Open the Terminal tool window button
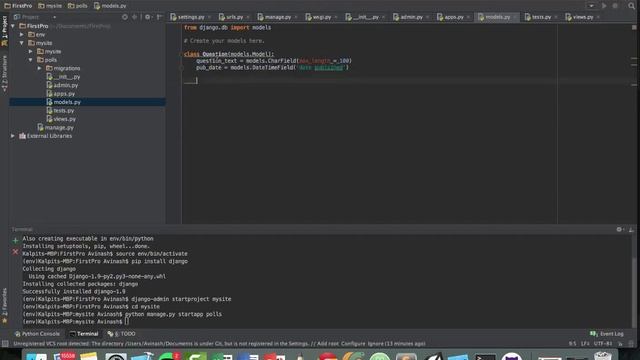The width and height of the screenshot is (640, 360). click(x=84, y=334)
